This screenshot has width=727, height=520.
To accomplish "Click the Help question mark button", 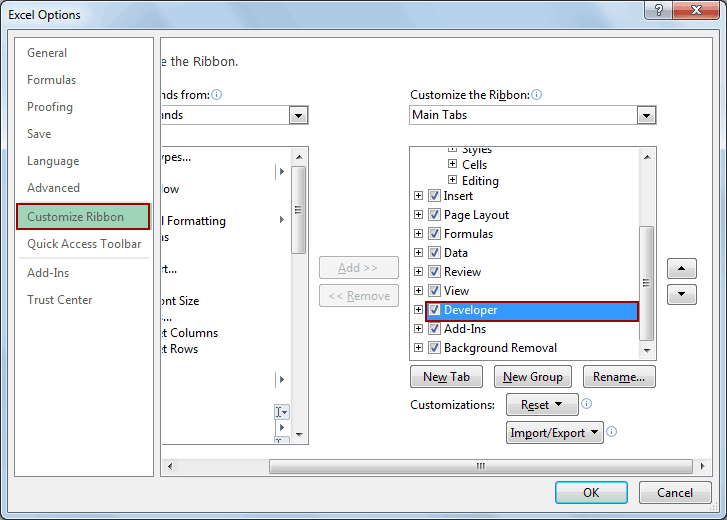I will coord(658,10).
